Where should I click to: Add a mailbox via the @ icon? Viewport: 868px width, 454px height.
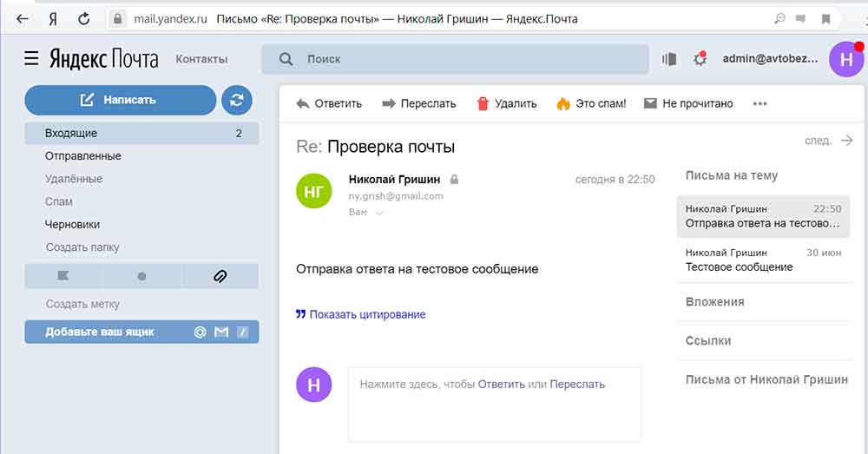tap(200, 332)
